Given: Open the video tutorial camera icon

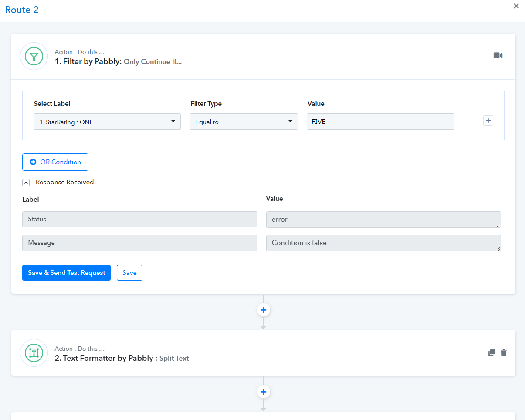Looking at the screenshot, I should tap(498, 55).
